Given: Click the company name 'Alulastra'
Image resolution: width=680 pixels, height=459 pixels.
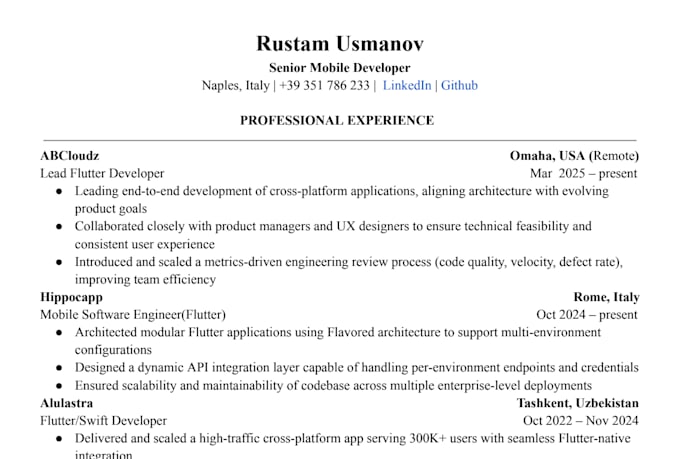Looking at the screenshot, I should pyautogui.click(x=66, y=403).
